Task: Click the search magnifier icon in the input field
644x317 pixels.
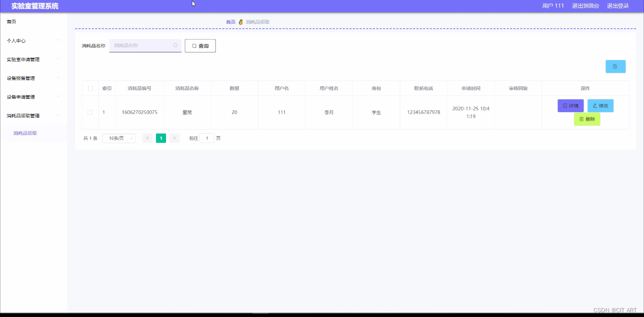Action: pyautogui.click(x=175, y=45)
